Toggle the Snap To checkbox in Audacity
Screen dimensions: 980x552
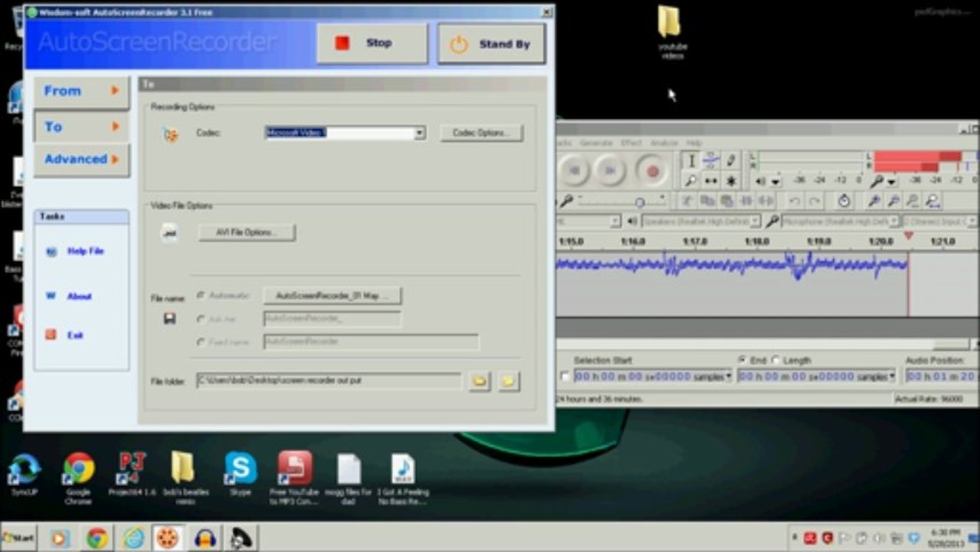[565, 376]
